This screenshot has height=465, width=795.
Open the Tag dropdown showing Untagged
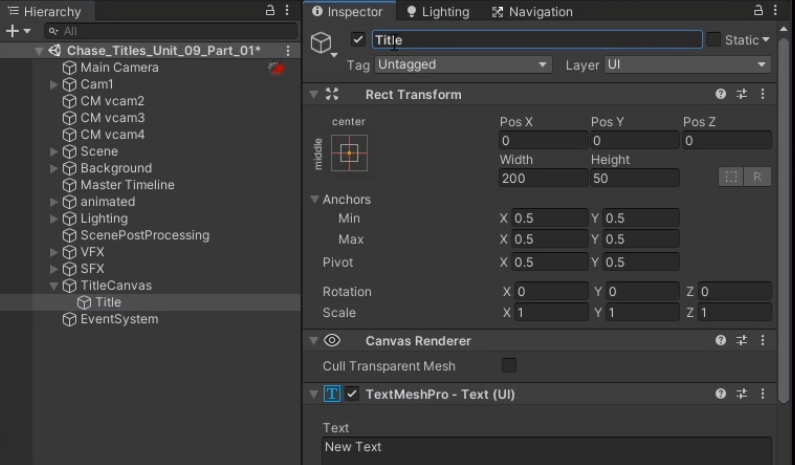point(463,65)
